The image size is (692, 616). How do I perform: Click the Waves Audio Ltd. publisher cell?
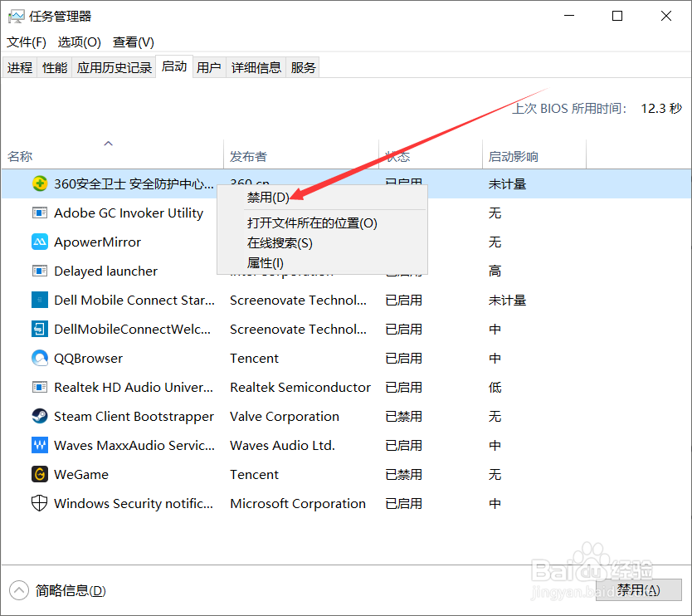tap(282, 446)
